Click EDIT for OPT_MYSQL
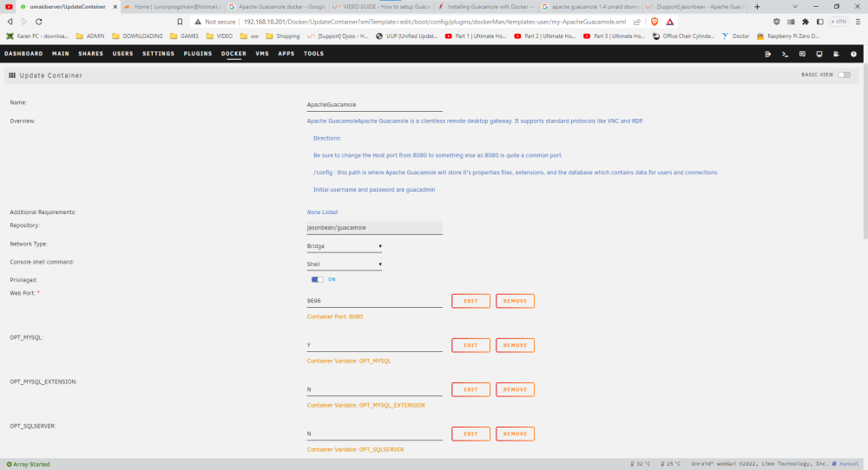 point(470,345)
